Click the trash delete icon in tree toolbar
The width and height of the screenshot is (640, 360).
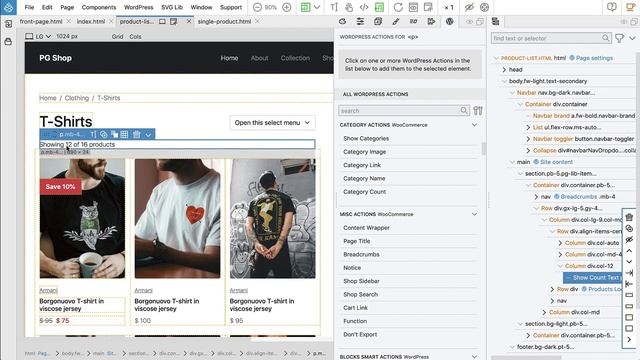[629, 217]
